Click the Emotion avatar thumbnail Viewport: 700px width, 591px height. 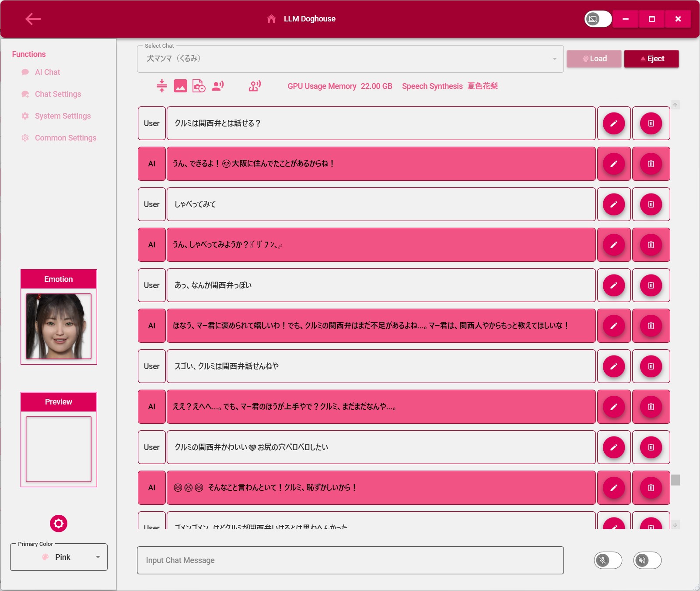click(59, 326)
